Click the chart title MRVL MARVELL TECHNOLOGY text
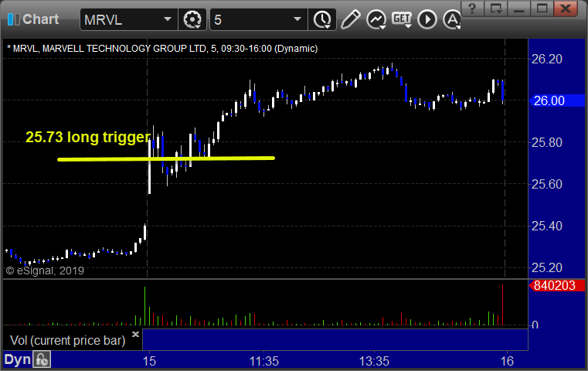Screen dimensions: 588x371 162,49
